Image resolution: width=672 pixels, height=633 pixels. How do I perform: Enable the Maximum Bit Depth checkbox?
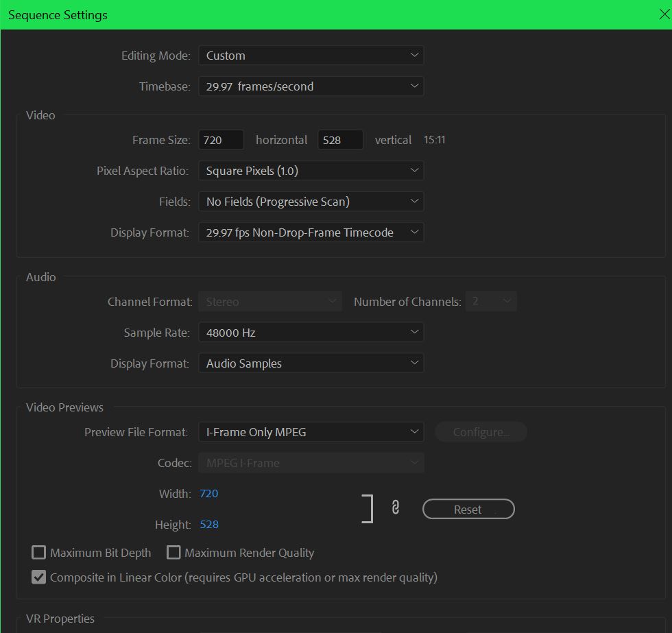pos(39,552)
